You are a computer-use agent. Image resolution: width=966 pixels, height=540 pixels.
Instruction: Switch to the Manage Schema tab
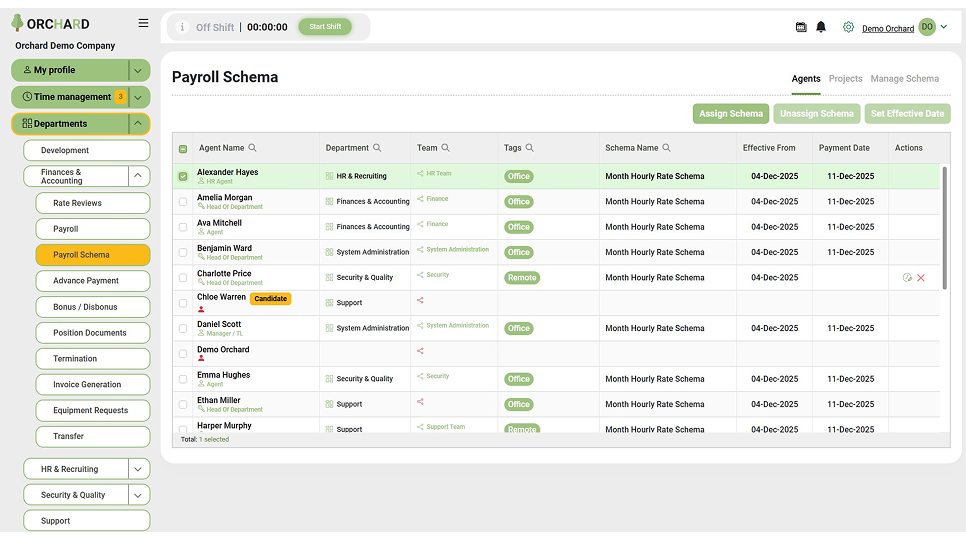(x=904, y=79)
